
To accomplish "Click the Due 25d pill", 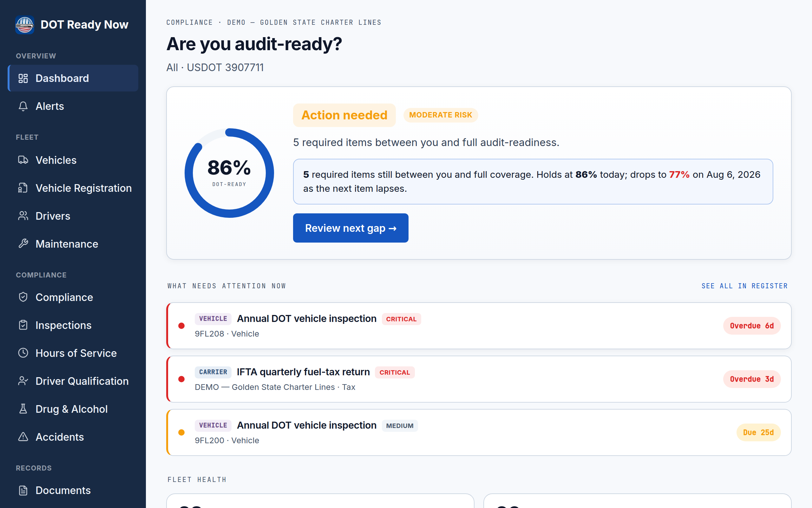I will coord(758,432).
